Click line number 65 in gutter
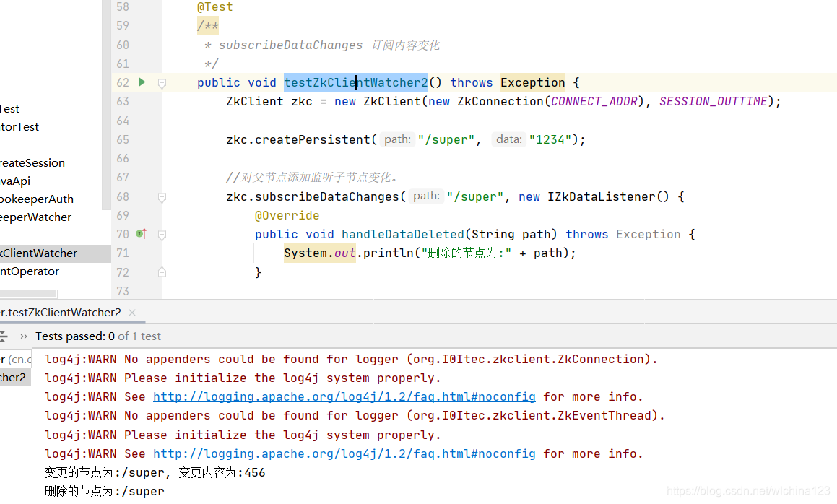The height and width of the screenshot is (504, 837). tap(123, 140)
